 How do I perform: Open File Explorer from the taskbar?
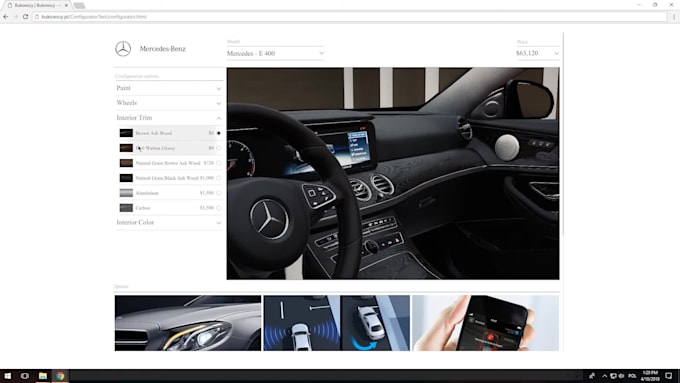click(42, 376)
